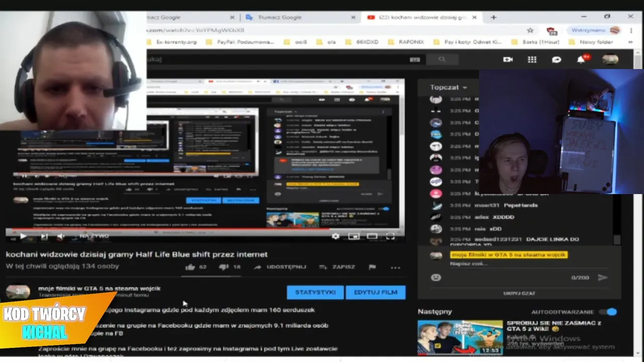This screenshot has height=362, width=644.
Task: Click the extension icon beside the bookmark star
Action: pyautogui.click(x=552, y=31)
